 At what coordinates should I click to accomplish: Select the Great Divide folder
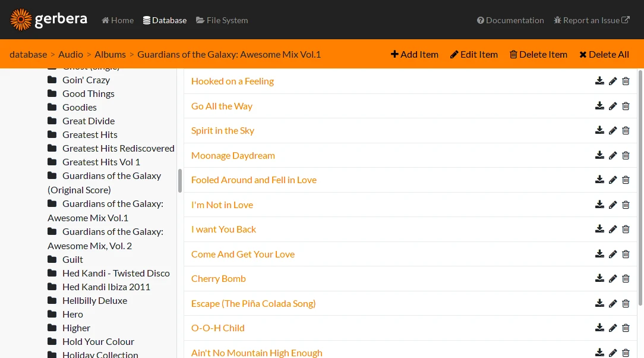(x=81, y=121)
